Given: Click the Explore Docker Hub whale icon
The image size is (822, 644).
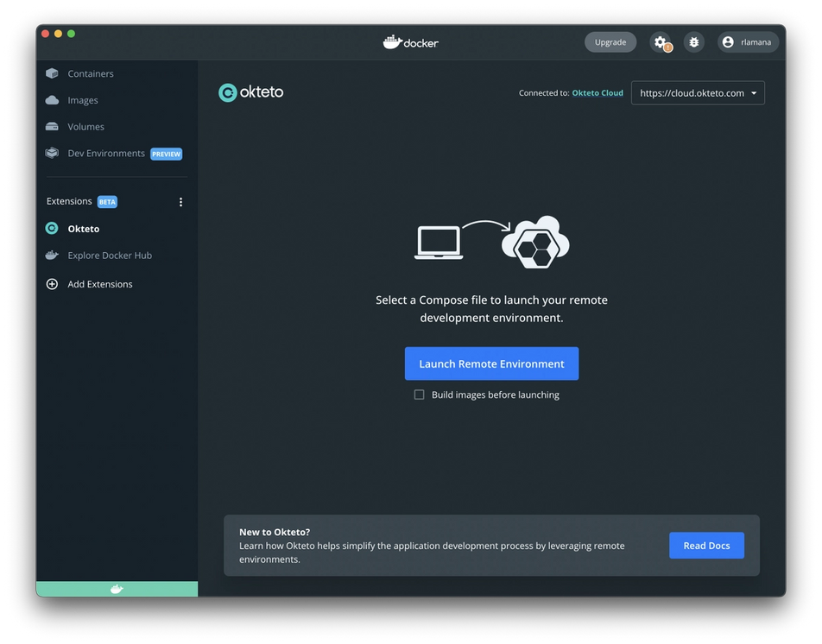Looking at the screenshot, I should click(52, 255).
